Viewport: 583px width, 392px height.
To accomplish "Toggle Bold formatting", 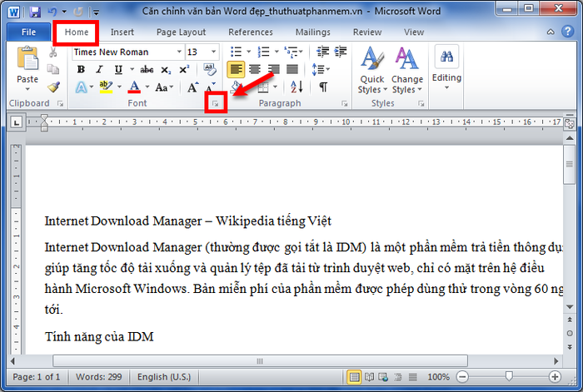I will click(81, 69).
